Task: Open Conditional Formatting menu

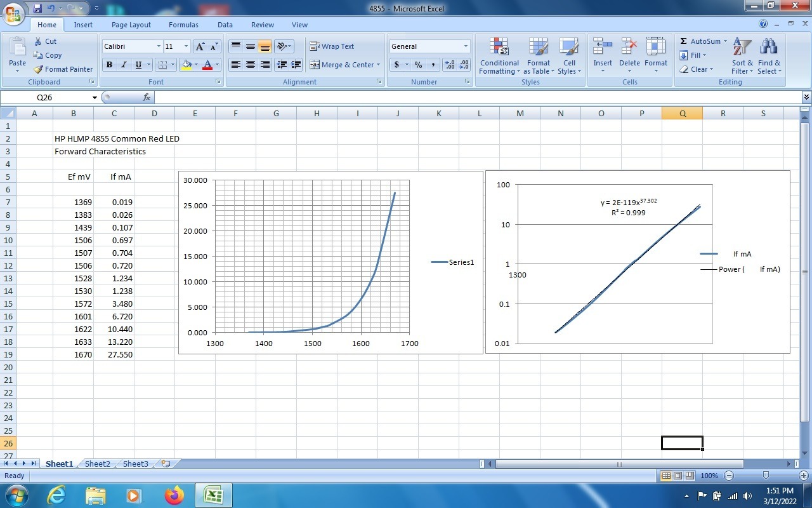Action: [x=499, y=56]
